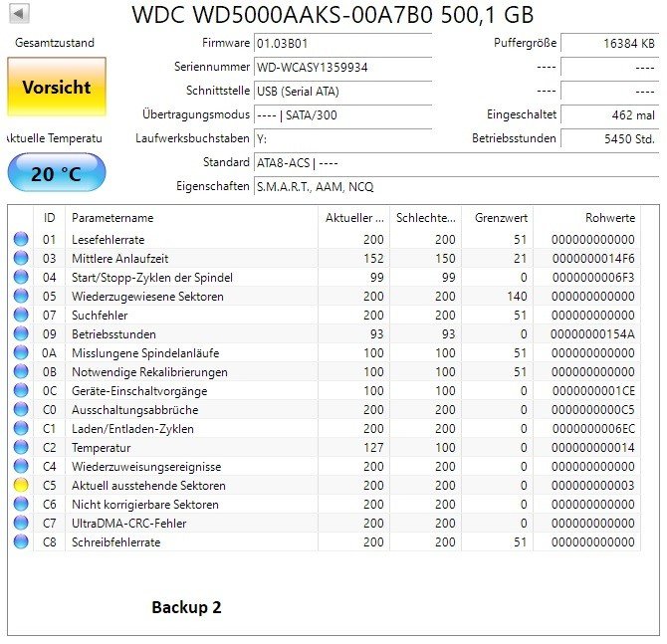Click the ID column header
Image resolution: width=667 pixels, height=644 pixels.
(x=50, y=218)
